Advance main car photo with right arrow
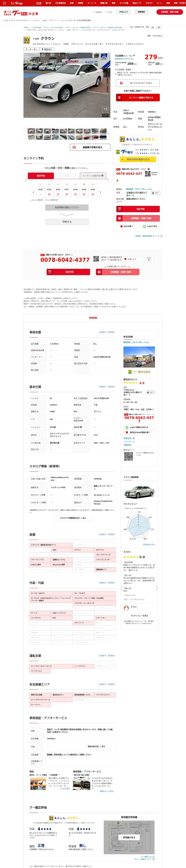The height and width of the screenshot is (868, 186). pyautogui.click(x=107, y=85)
